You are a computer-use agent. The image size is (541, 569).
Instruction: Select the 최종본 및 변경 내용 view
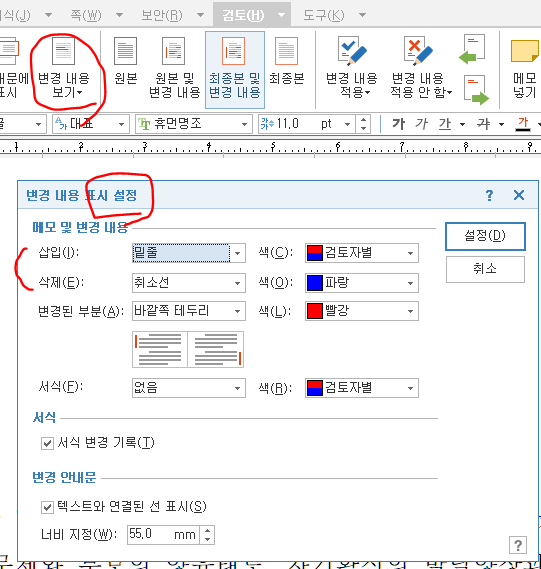point(234,69)
